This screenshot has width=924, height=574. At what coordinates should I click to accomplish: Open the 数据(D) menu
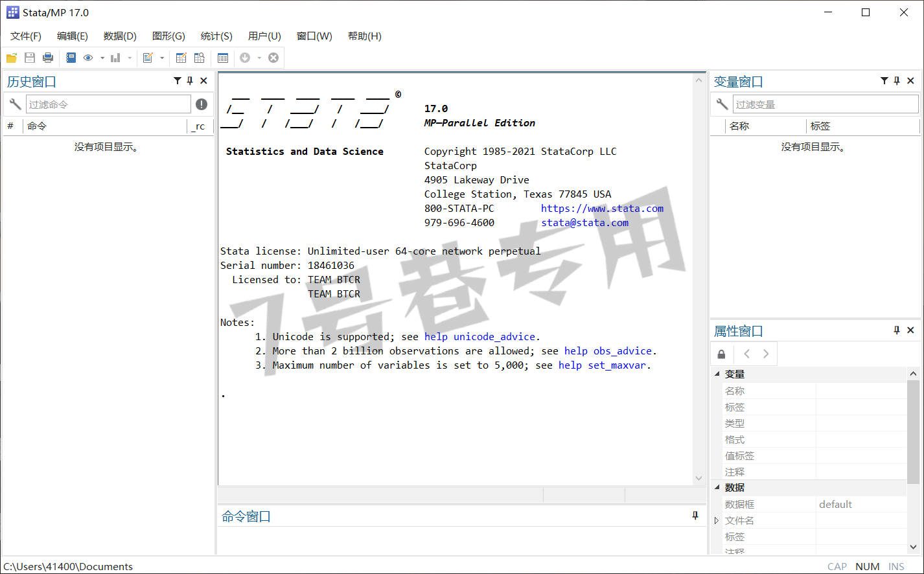coord(120,36)
